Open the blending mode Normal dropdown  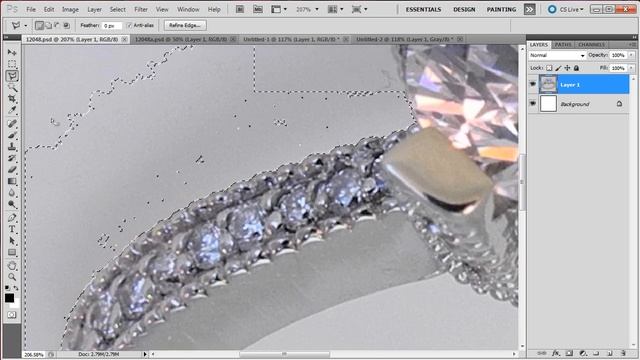click(557, 55)
